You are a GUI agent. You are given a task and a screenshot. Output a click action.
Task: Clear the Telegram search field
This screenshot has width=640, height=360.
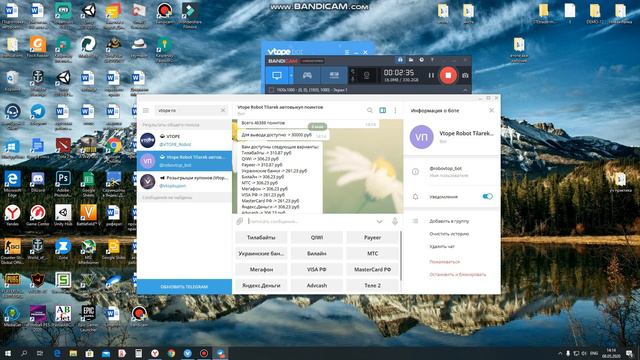click(223, 110)
